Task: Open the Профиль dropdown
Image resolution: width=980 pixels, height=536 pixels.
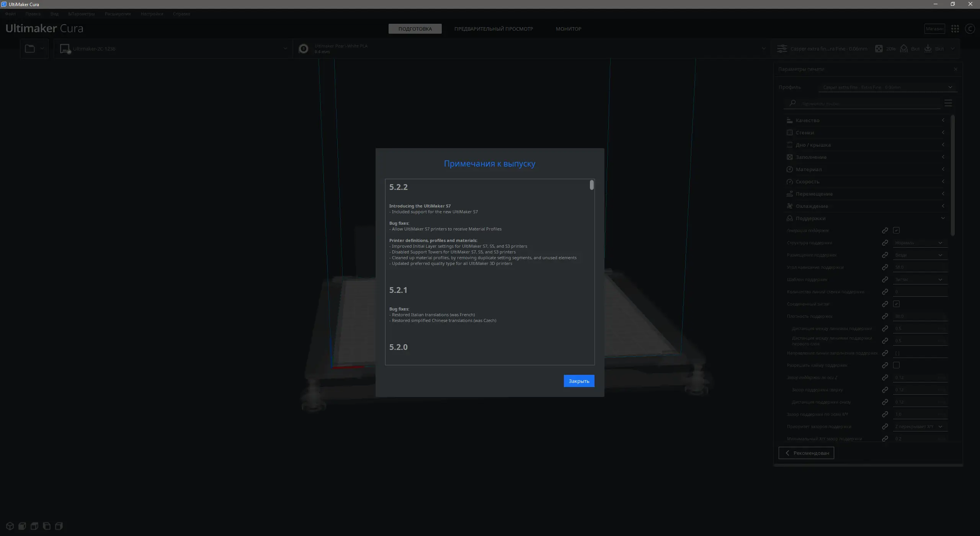Action: (887, 87)
